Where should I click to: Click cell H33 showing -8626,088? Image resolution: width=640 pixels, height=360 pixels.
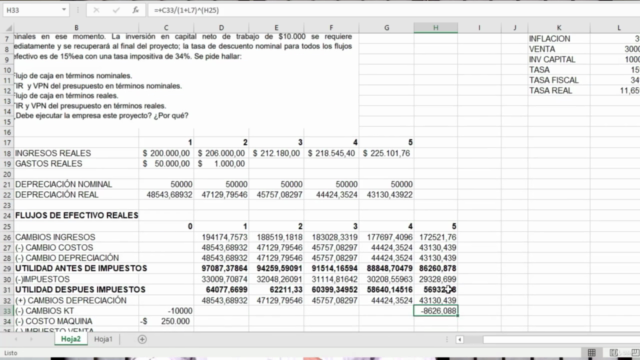click(x=436, y=311)
